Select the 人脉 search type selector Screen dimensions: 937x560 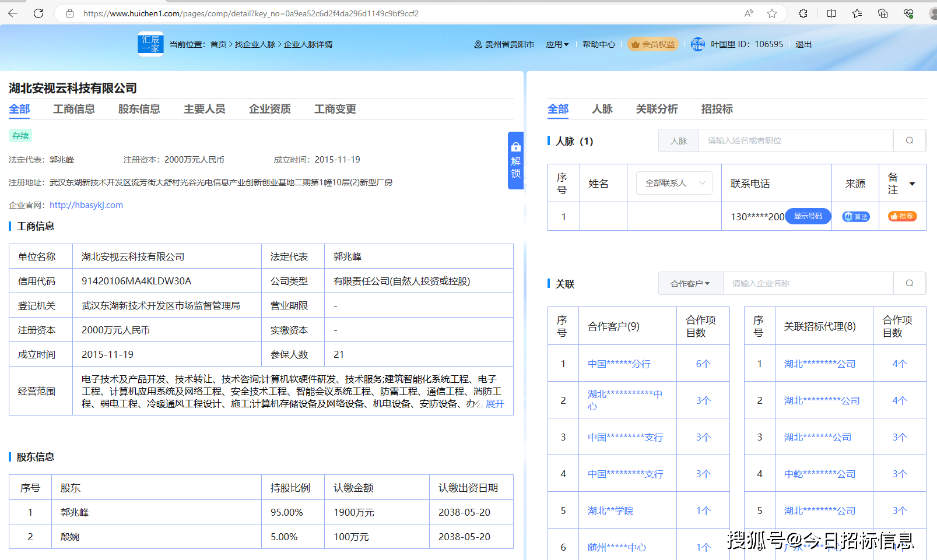[x=679, y=141]
